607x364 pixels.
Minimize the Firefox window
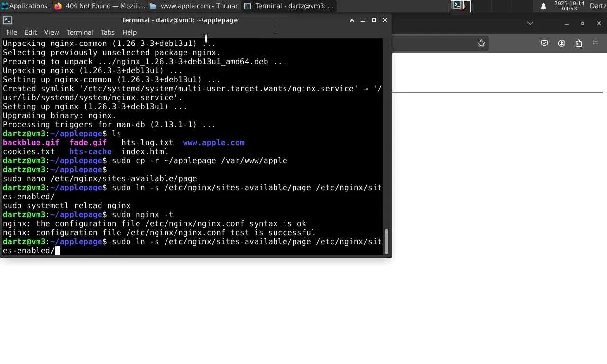pyautogui.click(x=566, y=23)
